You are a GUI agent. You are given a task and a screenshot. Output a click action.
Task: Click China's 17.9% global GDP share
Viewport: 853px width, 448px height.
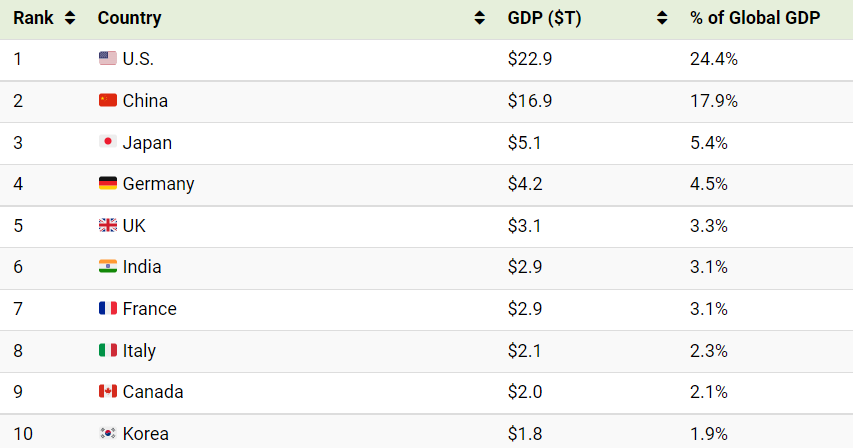coord(714,101)
